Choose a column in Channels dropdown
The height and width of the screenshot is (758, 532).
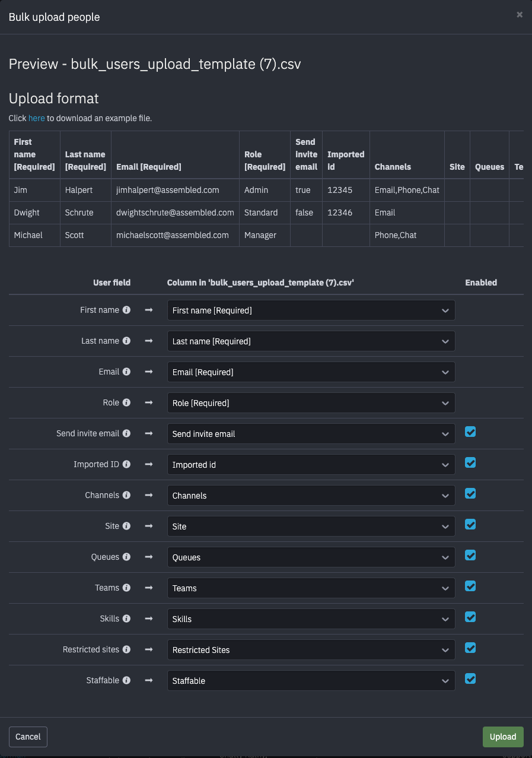tap(311, 496)
